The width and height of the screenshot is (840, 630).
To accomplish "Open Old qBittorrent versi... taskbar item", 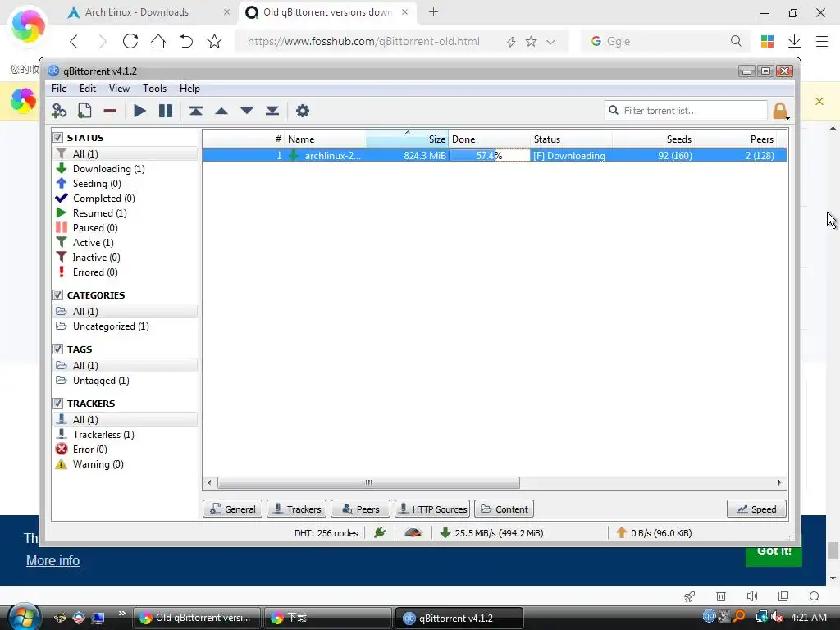I will tap(196, 618).
